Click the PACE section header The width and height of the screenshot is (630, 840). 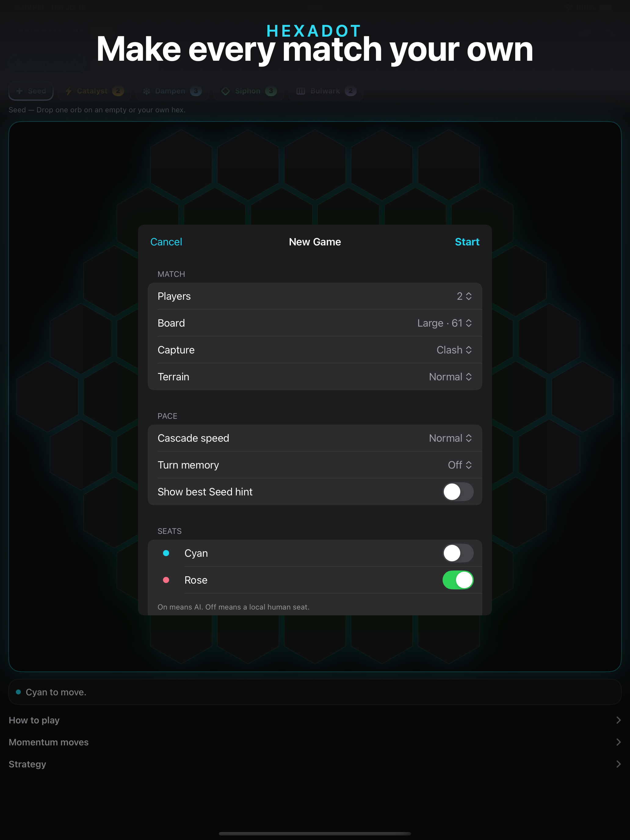168,416
